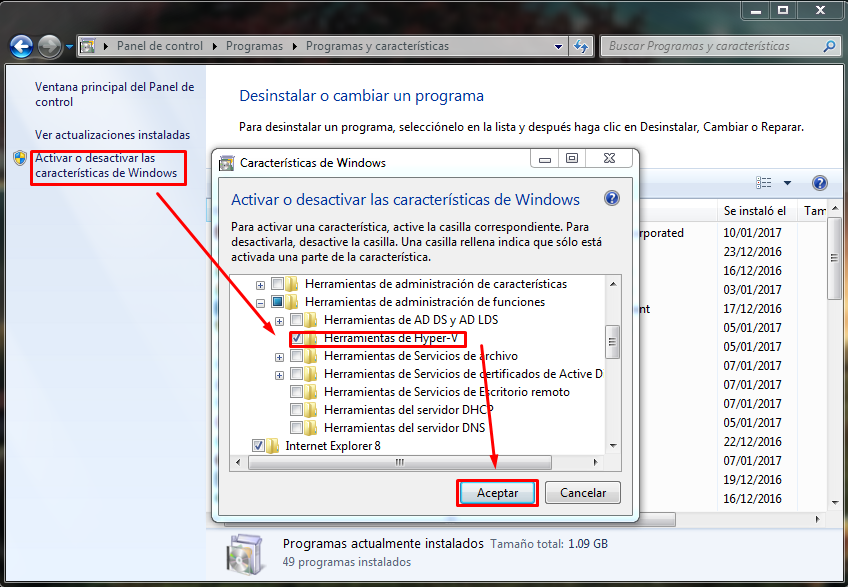Click Programas y características in the breadcrumb

click(377, 46)
